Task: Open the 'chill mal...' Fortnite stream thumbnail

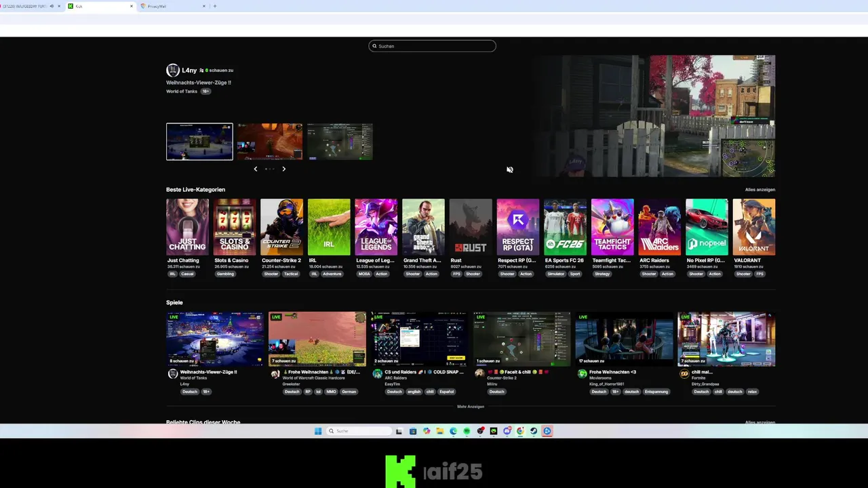Action: click(726, 339)
